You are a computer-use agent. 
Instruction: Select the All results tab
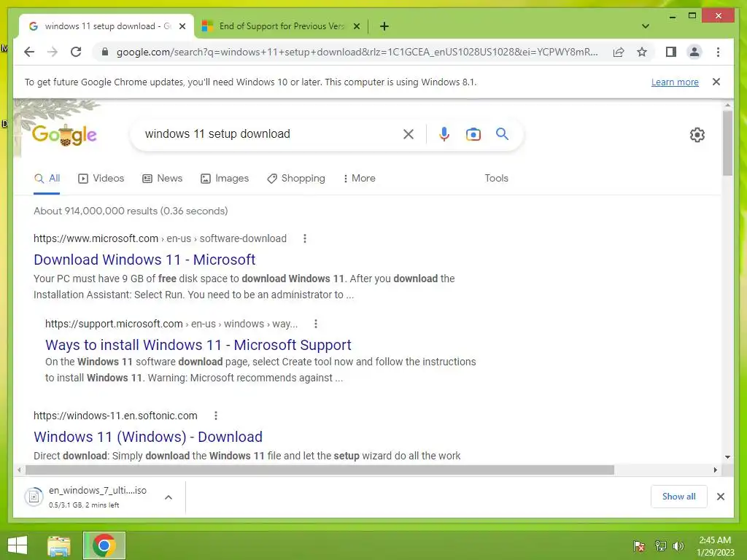tap(47, 179)
